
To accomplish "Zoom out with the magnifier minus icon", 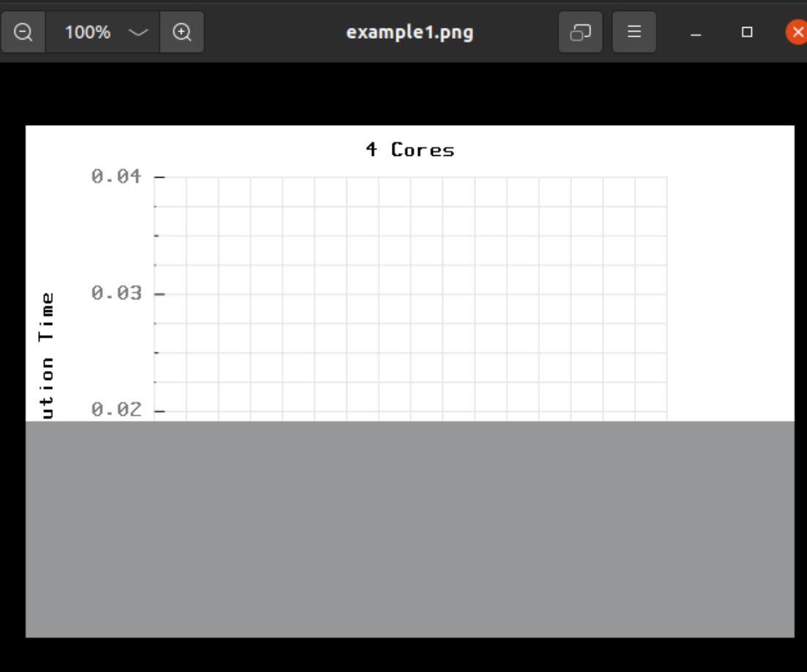I will 23,32.
